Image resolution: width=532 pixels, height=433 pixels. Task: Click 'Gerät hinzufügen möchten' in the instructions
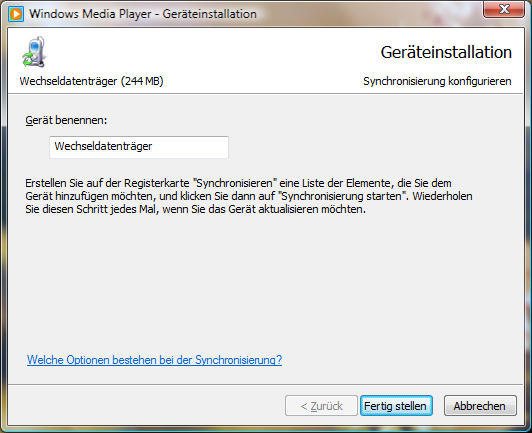coord(91,196)
